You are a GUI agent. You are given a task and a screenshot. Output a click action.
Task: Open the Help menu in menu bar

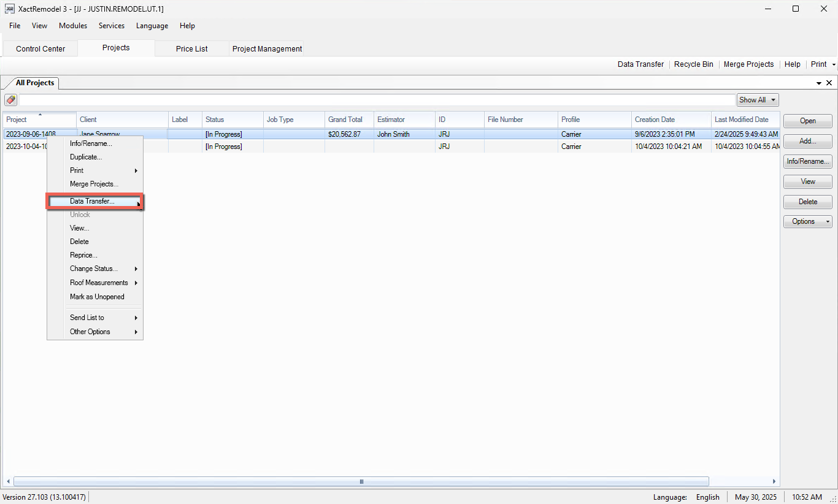tap(187, 26)
